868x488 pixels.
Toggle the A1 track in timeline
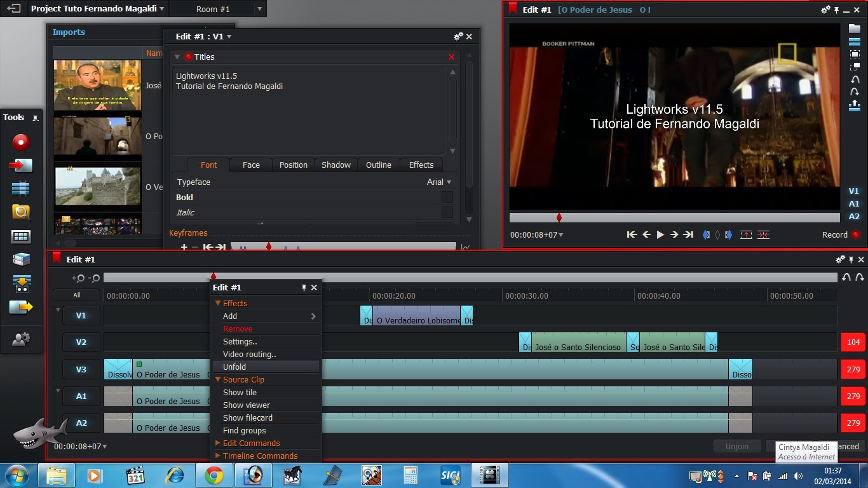tap(81, 396)
